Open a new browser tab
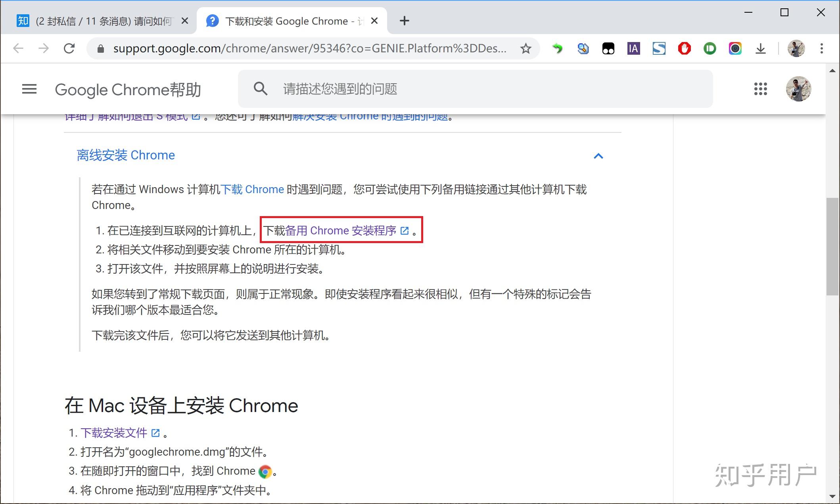840x504 pixels. point(405,21)
